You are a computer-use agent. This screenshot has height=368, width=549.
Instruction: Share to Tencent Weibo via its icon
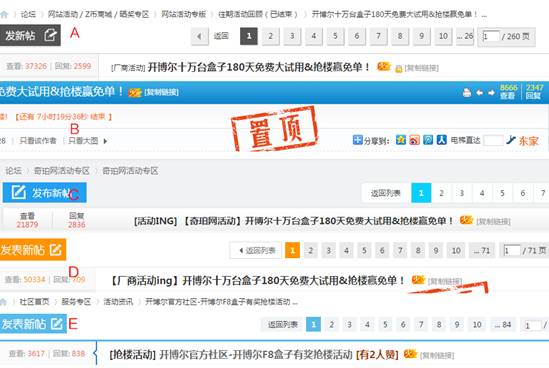428,140
